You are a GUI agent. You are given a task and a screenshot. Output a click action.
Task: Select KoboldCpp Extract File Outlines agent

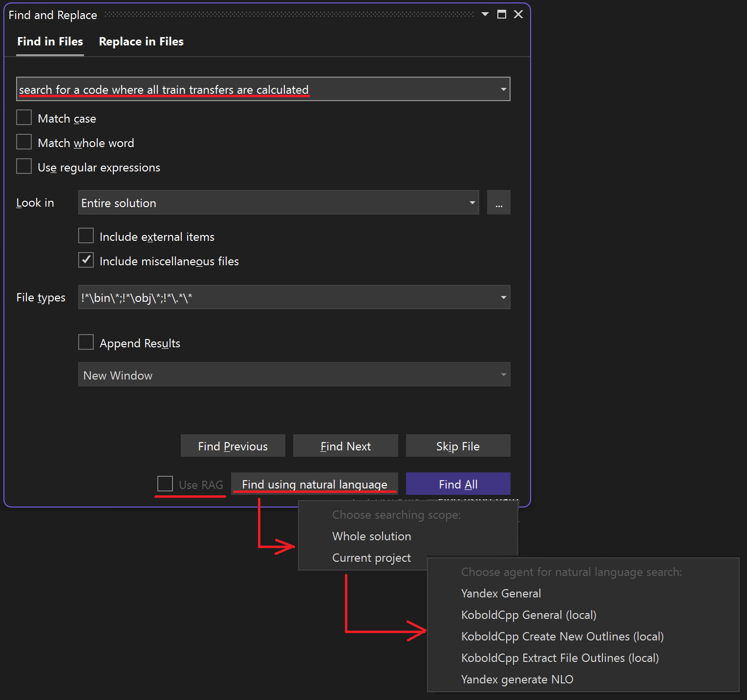pyautogui.click(x=560, y=658)
